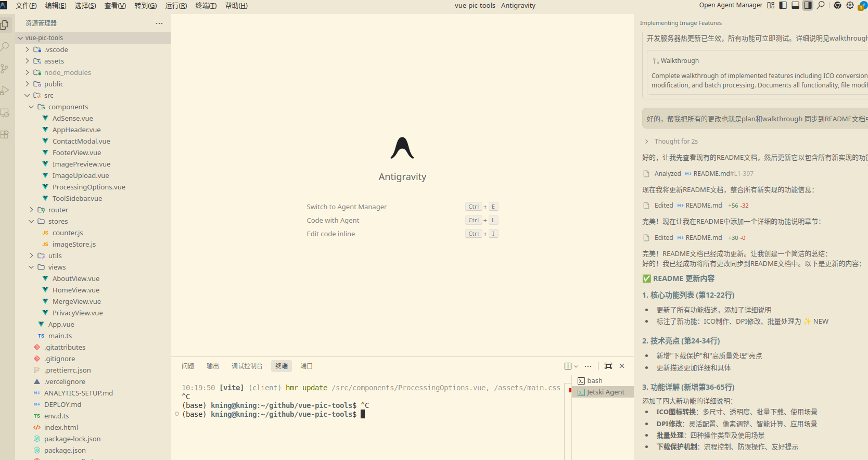Toggle the right agent sidebar visibility
Image resolution: width=868 pixels, height=460 pixels.
point(808,5)
